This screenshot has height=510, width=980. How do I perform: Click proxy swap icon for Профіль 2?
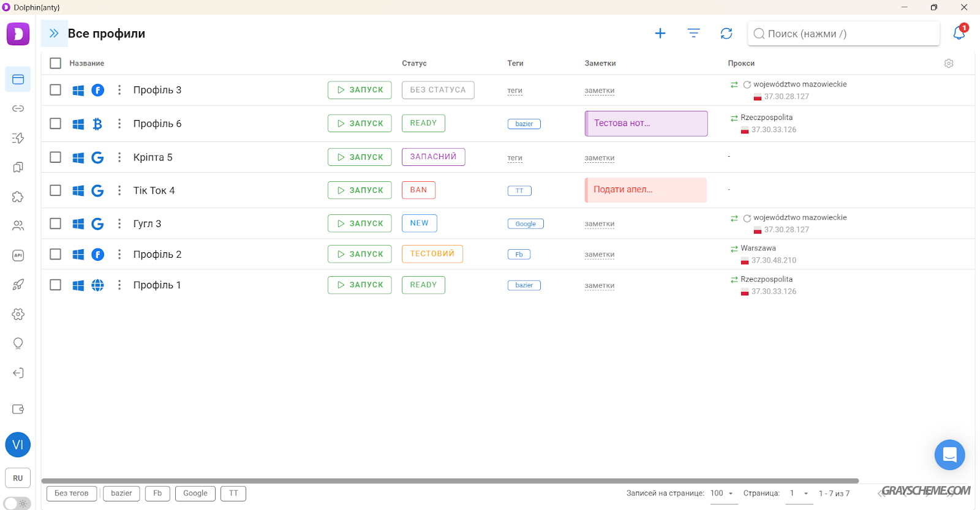[x=734, y=249]
